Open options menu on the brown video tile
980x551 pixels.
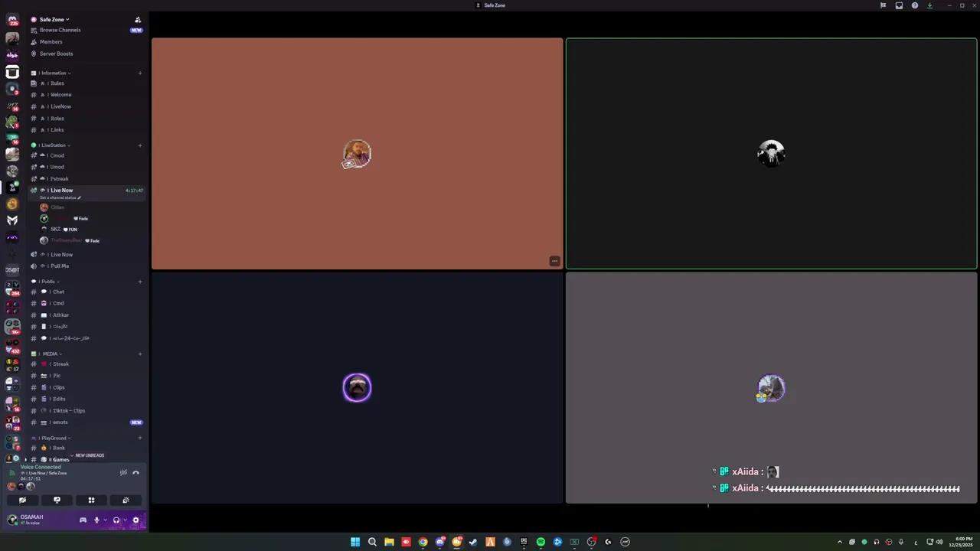point(554,261)
